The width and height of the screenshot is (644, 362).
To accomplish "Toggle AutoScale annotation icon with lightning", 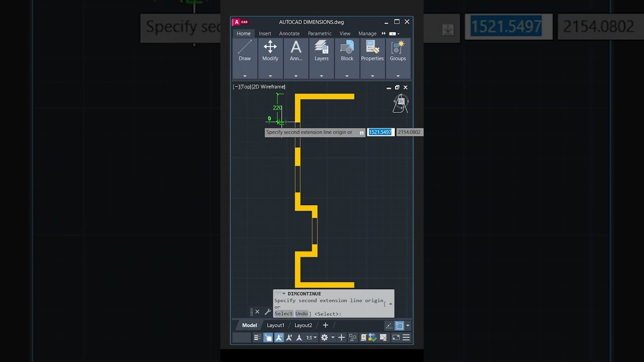I will pos(289,337).
